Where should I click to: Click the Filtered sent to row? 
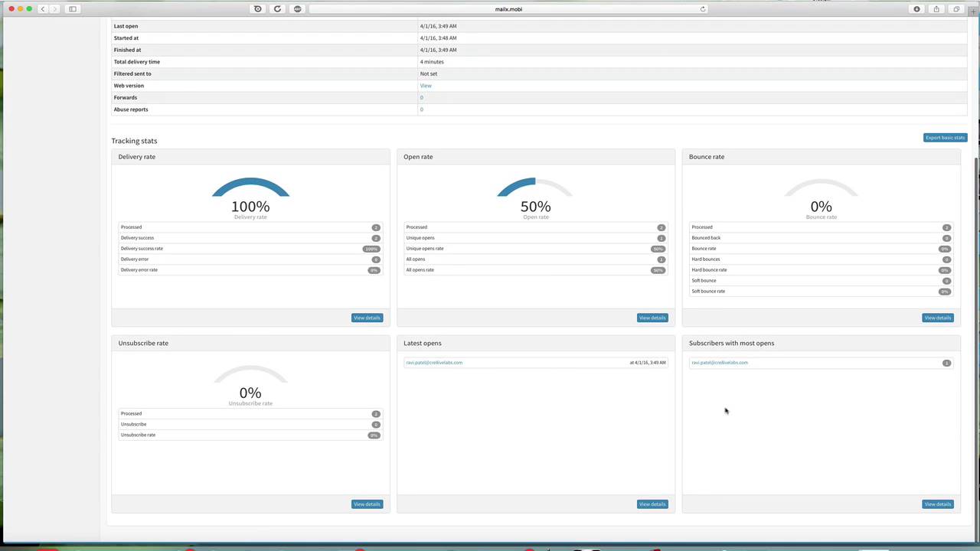coord(539,73)
